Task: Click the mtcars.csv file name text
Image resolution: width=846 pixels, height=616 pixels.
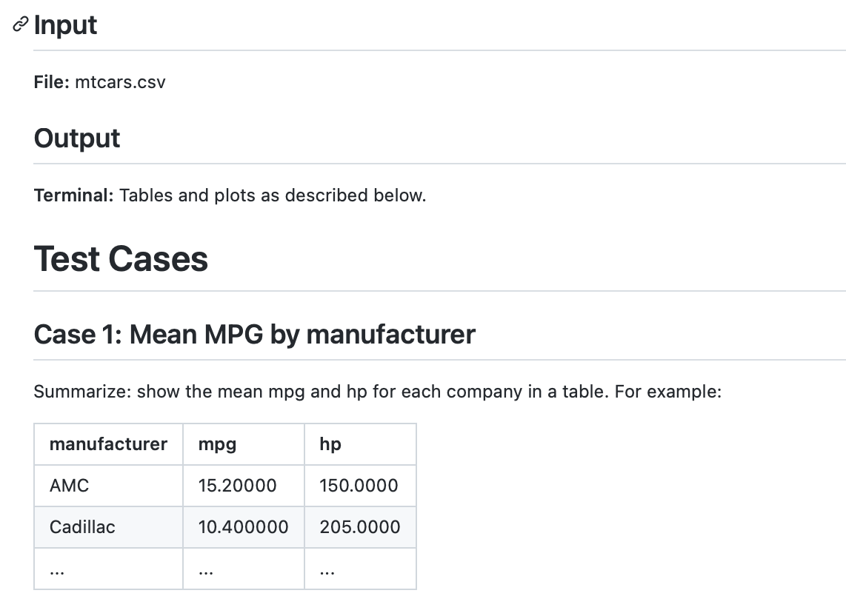Action: [120, 82]
